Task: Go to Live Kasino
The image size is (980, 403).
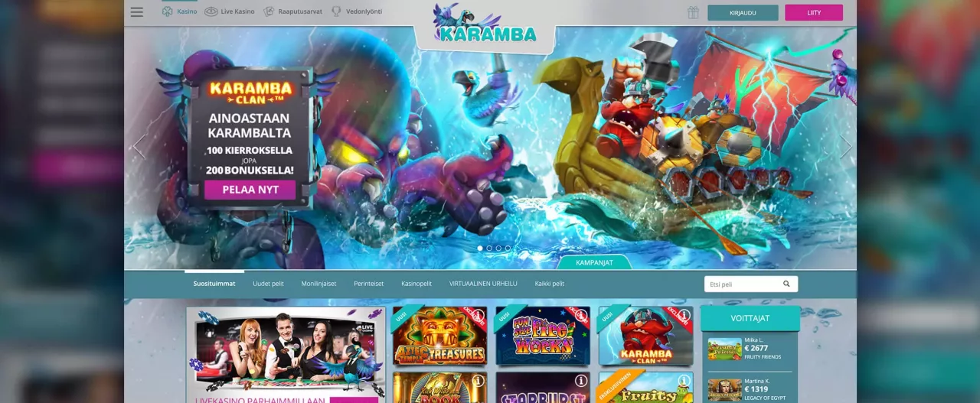Action: point(229,12)
